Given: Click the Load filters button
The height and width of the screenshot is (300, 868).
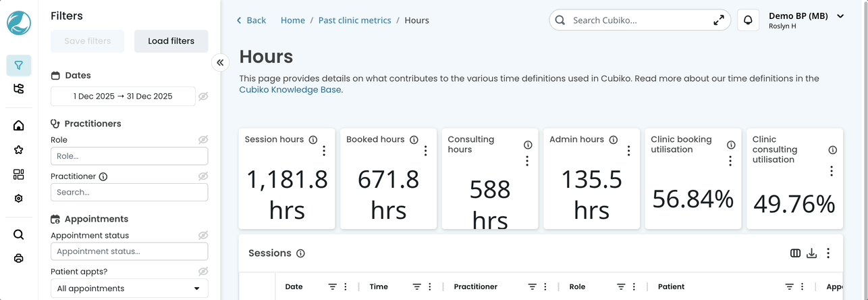Looking at the screenshot, I should click(x=171, y=41).
